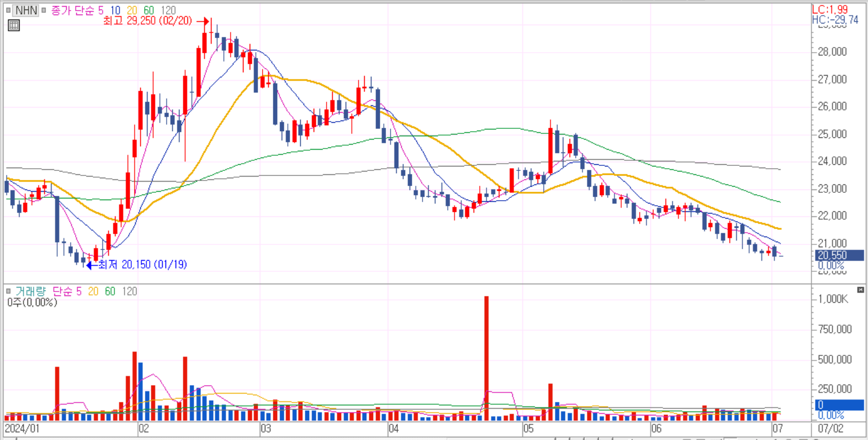Click the blue 0 volume value tag

point(839,405)
